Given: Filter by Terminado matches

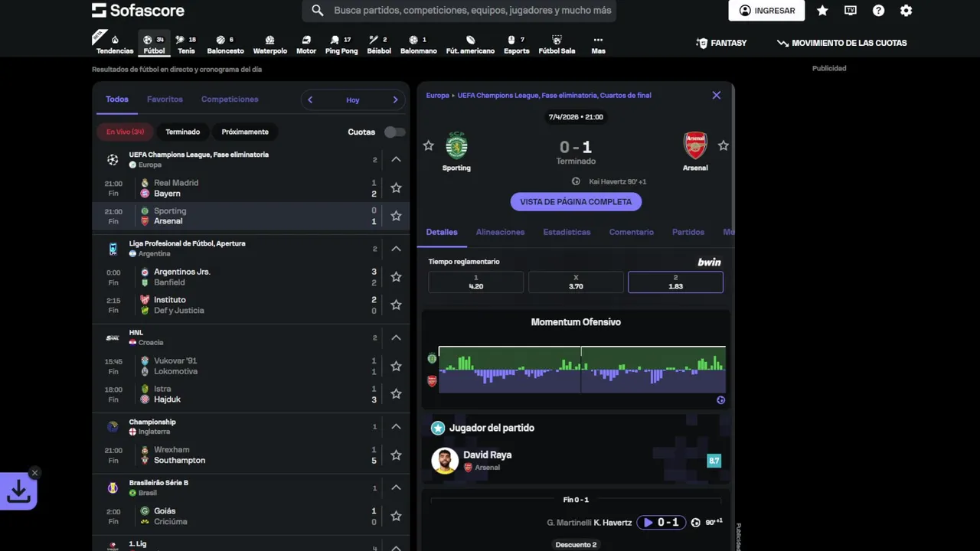Looking at the screenshot, I should (x=182, y=132).
